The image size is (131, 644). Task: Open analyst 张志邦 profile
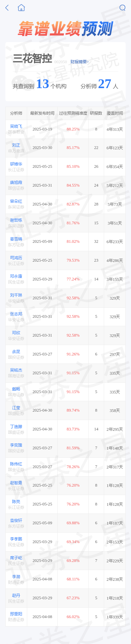(x=16, y=314)
